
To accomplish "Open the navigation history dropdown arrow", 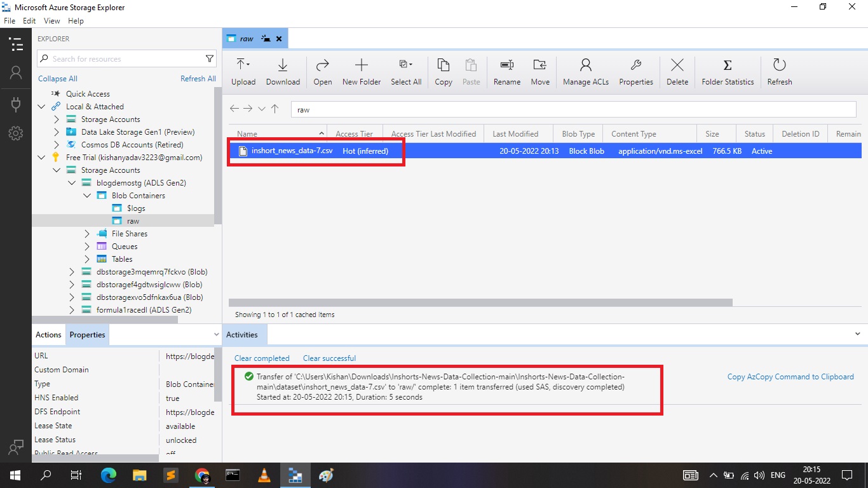I will tap(262, 109).
